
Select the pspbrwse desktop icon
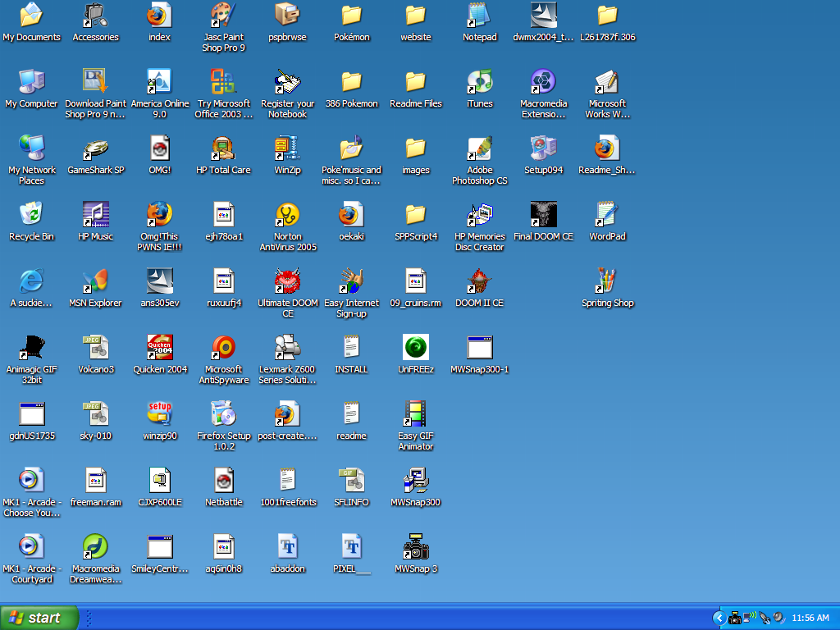click(287, 15)
